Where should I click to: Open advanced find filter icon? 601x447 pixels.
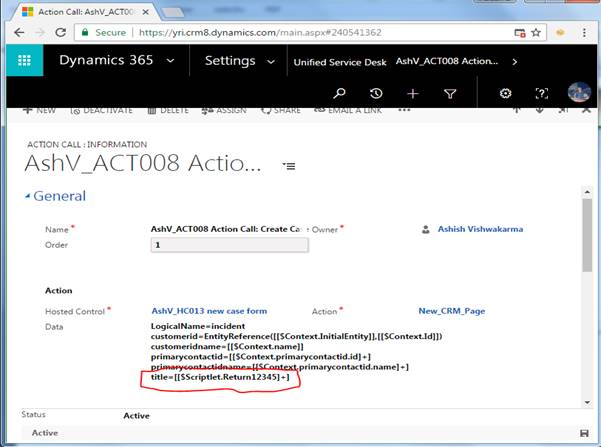pos(450,93)
